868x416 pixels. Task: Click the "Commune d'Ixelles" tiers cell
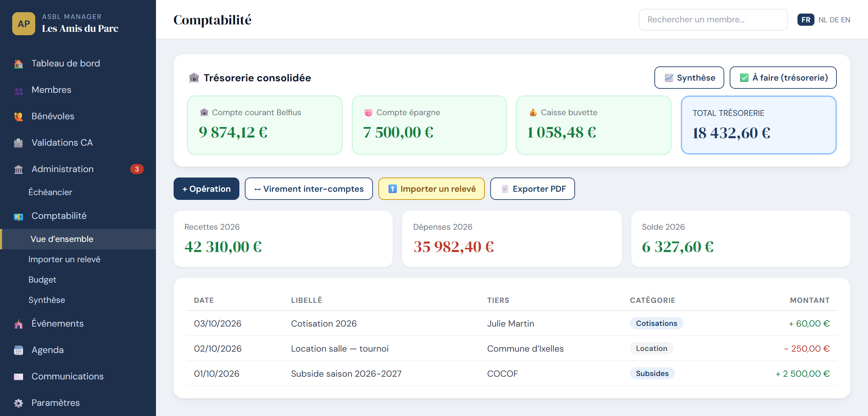click(525, 349)
